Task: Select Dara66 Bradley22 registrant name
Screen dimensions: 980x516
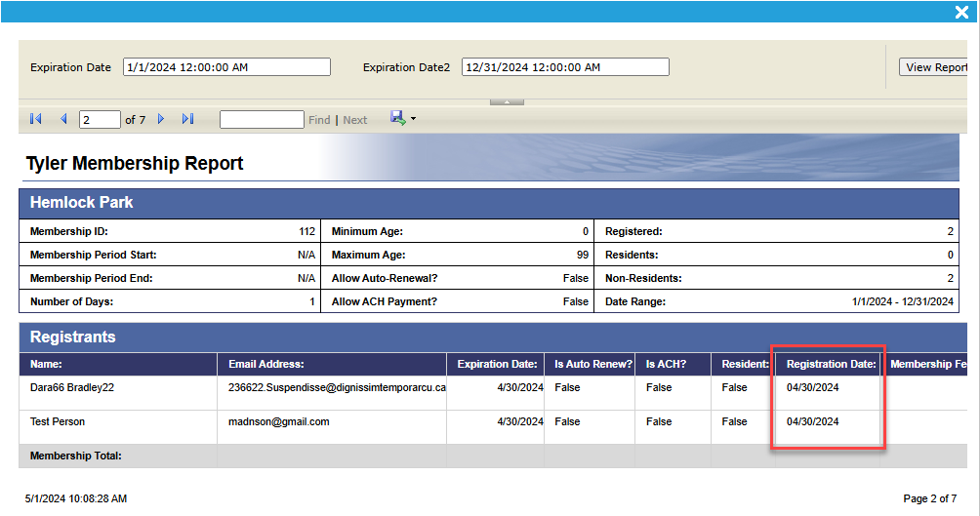Action: coord(64,387)
